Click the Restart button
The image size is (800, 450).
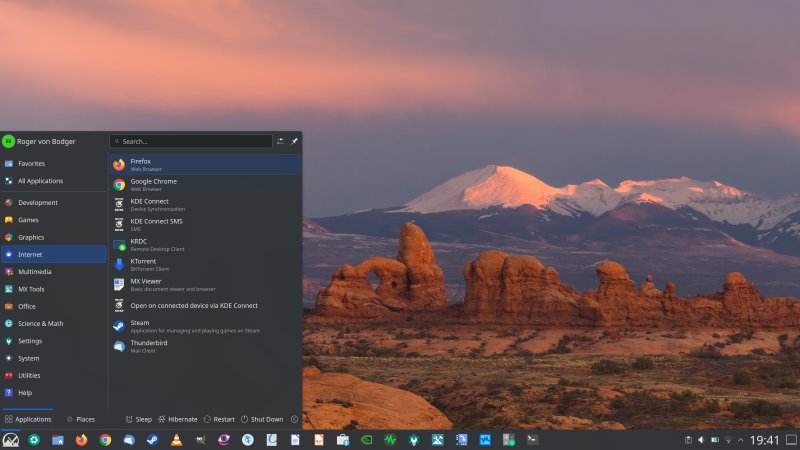(219, 419)
